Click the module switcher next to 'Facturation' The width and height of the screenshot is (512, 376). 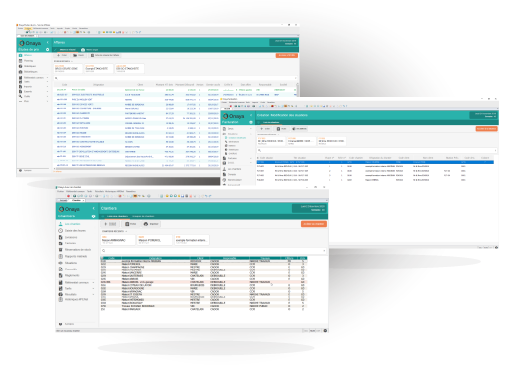(x=251, y=122)
